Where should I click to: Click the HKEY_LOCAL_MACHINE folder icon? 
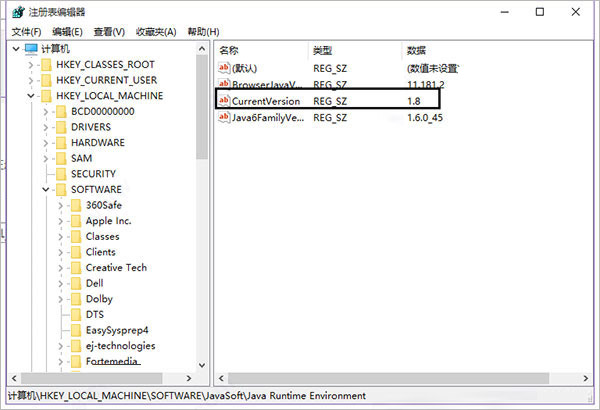coord(46,96)
